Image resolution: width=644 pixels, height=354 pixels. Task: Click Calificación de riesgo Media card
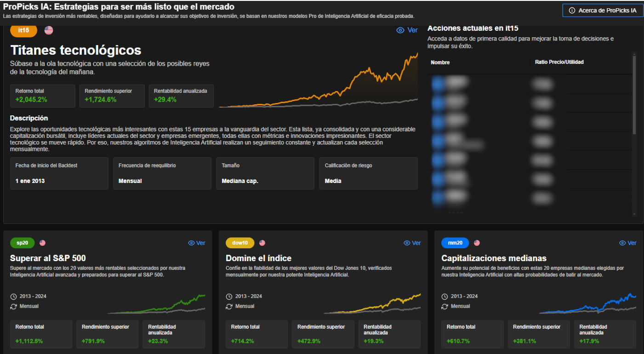[x=369, y=173]
